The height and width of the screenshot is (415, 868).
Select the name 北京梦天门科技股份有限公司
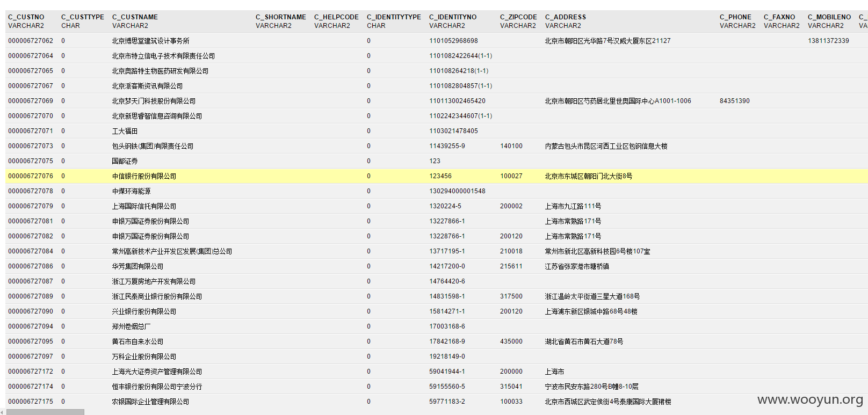[x=154, y=101]
